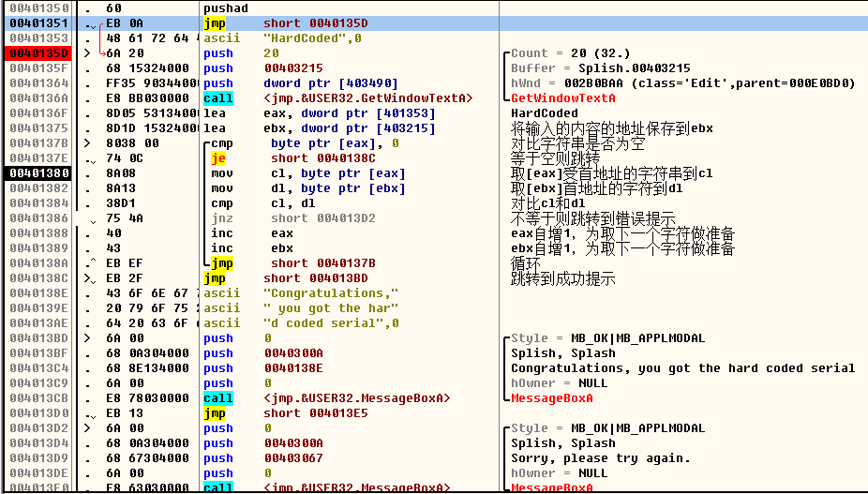Click address 0040136A in the address column
This screenshot has height=494, width=868.
39,98
